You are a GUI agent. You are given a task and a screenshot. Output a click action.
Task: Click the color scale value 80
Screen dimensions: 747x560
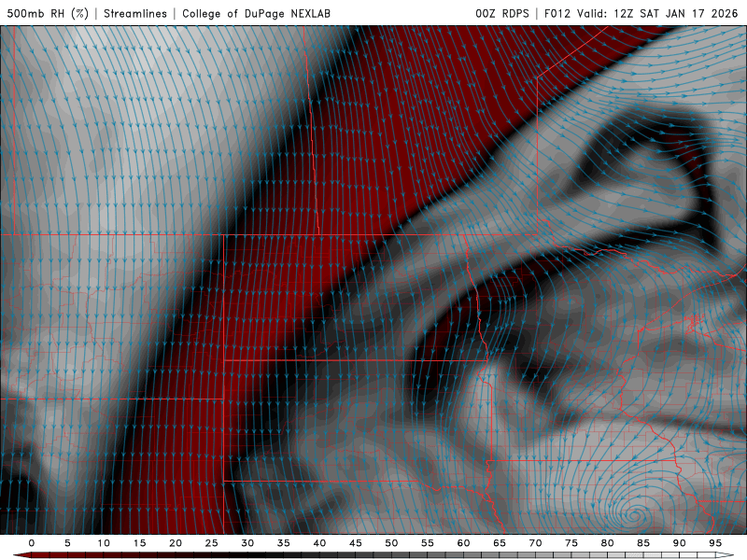point(608,543)
